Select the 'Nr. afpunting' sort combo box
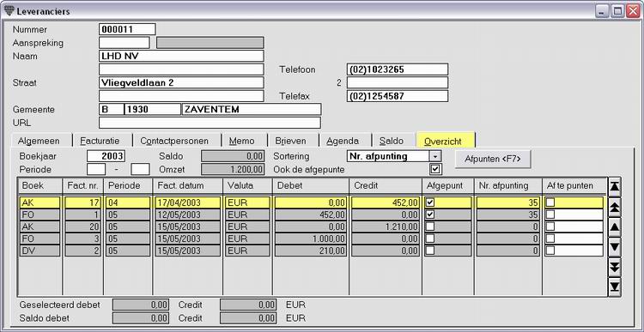The image size is (644, 332). (x=394, y=156)
